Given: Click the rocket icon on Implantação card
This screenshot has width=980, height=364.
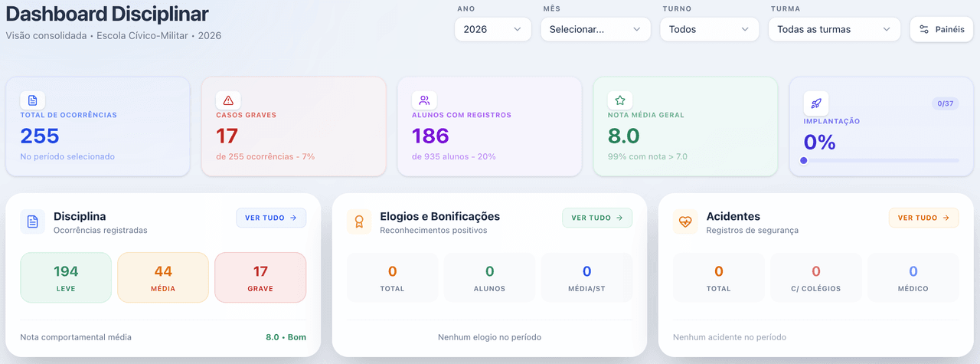Looking at the screenshot, I should pos(816,103).
